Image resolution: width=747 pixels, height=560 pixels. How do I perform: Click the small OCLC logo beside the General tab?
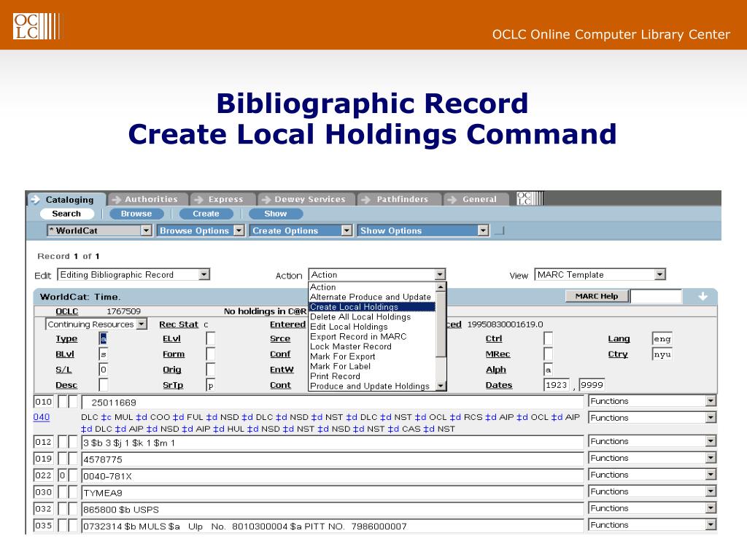click(530, 198)
